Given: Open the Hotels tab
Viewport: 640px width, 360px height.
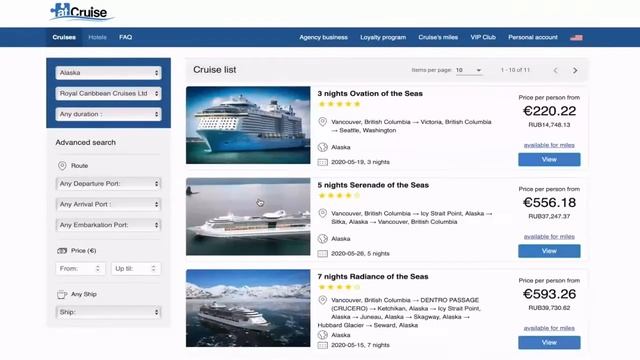Looking at the screenshot, I should (x=97, y=37).
